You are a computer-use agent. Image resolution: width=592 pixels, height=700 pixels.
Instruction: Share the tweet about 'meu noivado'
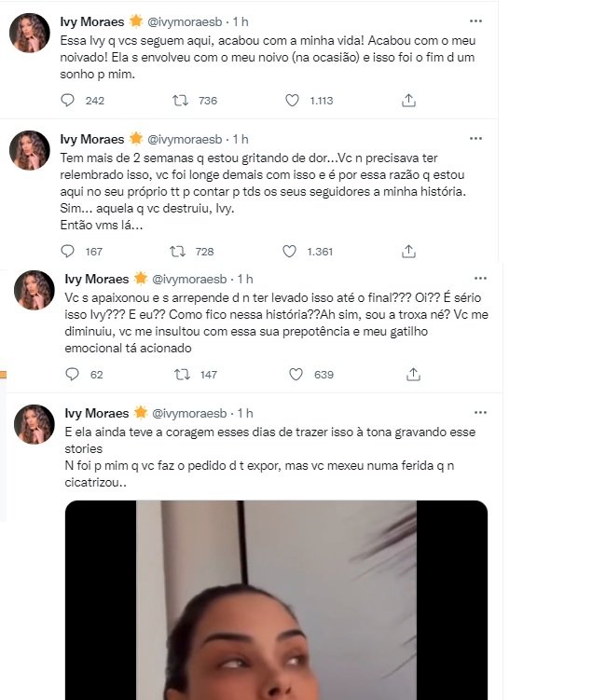408,101
